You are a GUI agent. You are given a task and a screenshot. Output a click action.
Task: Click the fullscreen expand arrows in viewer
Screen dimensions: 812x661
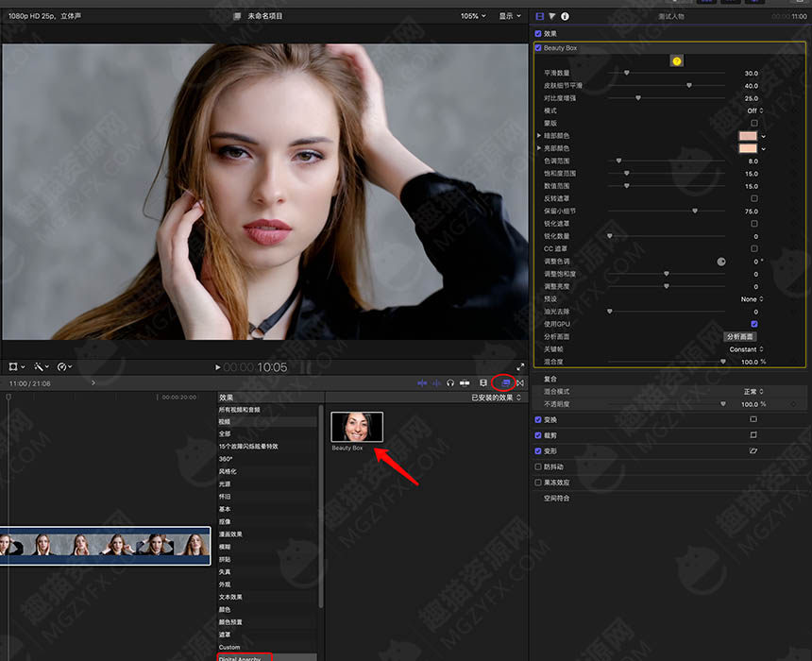[x=520, y=366]
